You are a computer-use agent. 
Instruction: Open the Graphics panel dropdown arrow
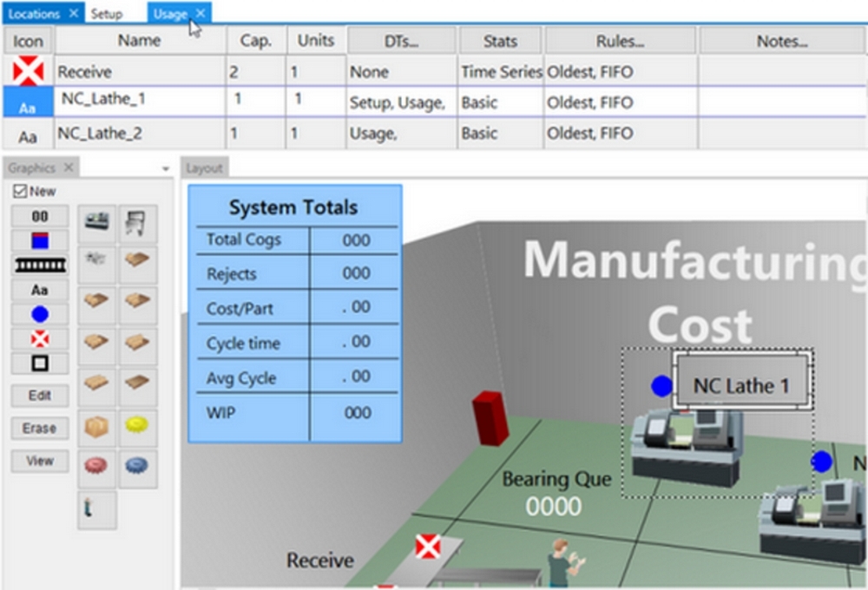[166, 169]
